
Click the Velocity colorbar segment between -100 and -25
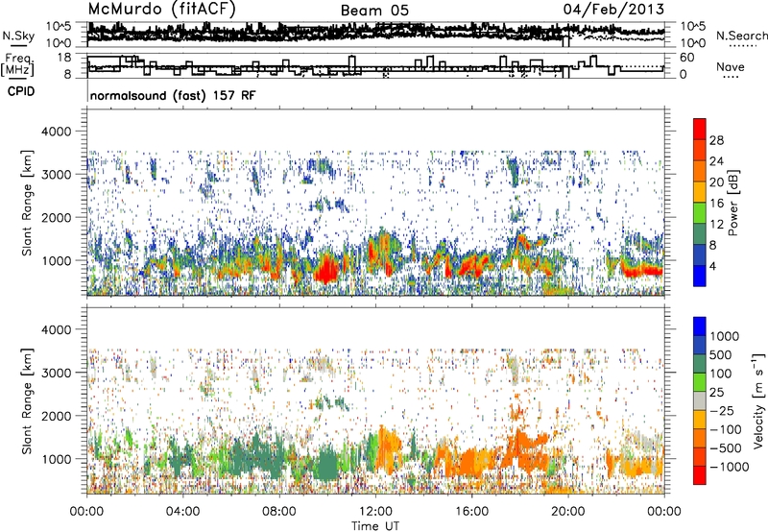point(700,420)
